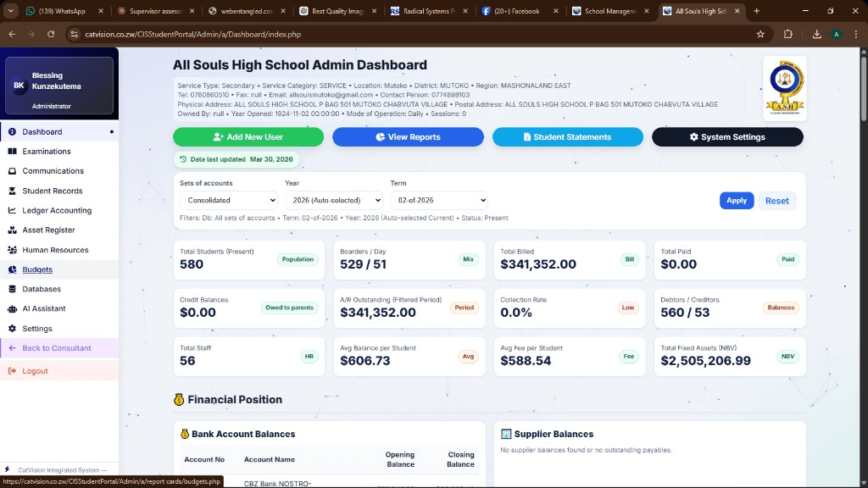The height and width of the screenshot is (488, 868).
Task: Switch to the Supervisor assessment browser tab
Action: (155, 11)
